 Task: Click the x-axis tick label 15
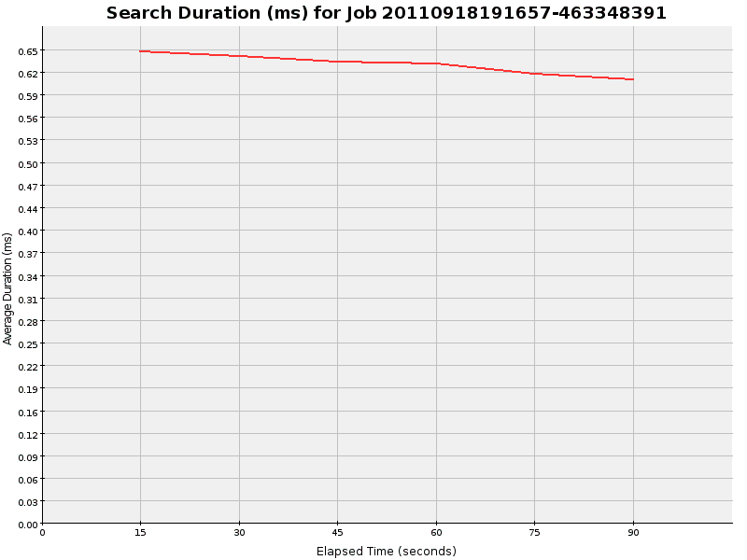point(141,533)
